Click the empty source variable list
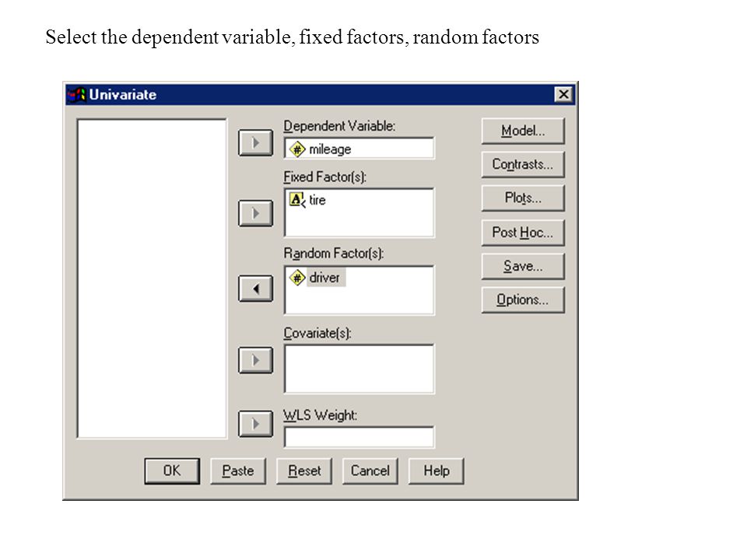747x560 pixels. pos(152,278)
